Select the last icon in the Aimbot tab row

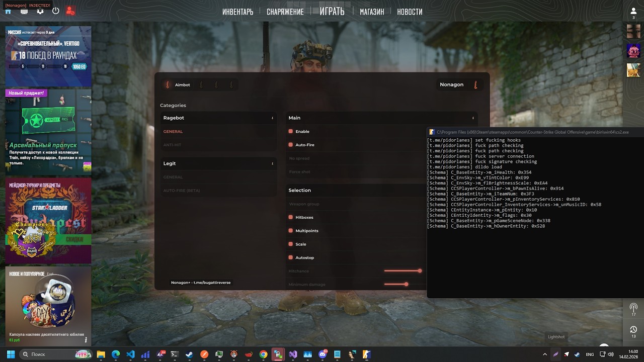[x=231, y=85]
